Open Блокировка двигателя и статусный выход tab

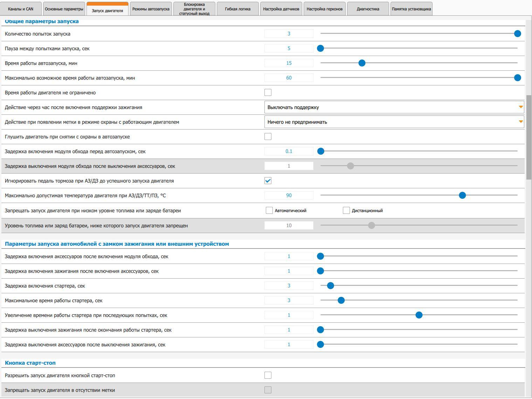pyautogui.click(x=194, y=9)
